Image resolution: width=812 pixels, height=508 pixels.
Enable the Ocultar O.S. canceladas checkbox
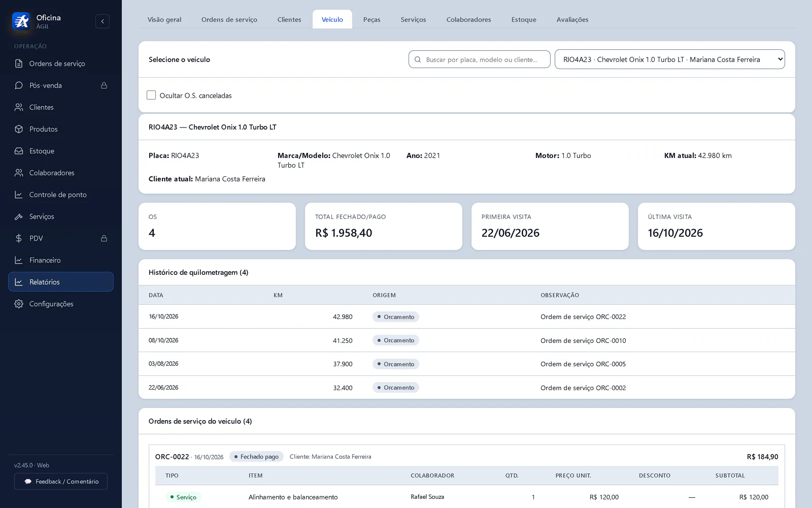click(151, 95)
